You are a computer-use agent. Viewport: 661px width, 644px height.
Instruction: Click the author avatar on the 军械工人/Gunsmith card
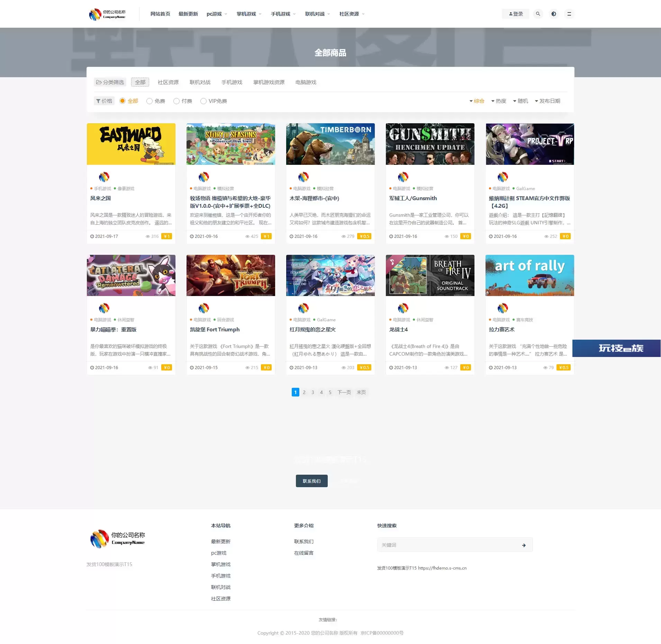(x=403, y=177)
